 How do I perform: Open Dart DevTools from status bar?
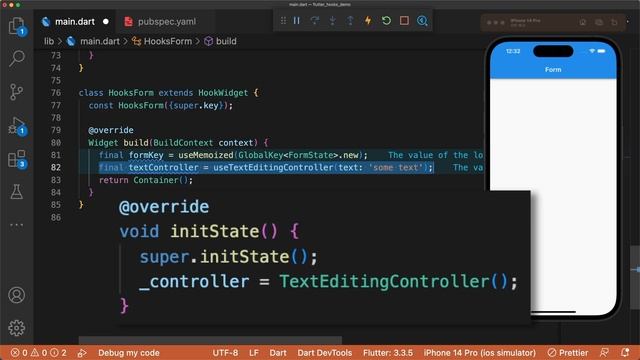[x=324, y=353]
